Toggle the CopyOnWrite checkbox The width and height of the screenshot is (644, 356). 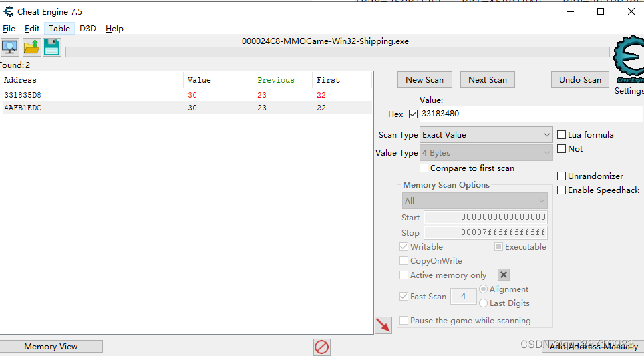(404, 260)
